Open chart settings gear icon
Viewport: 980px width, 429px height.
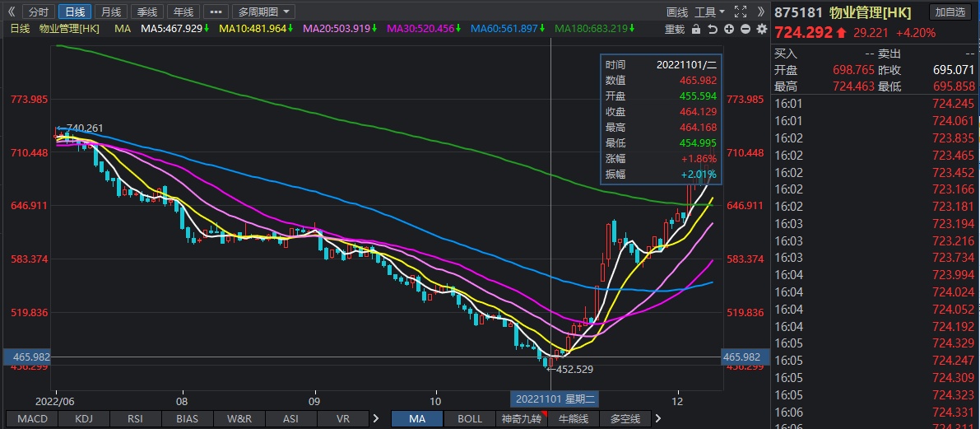761,29
